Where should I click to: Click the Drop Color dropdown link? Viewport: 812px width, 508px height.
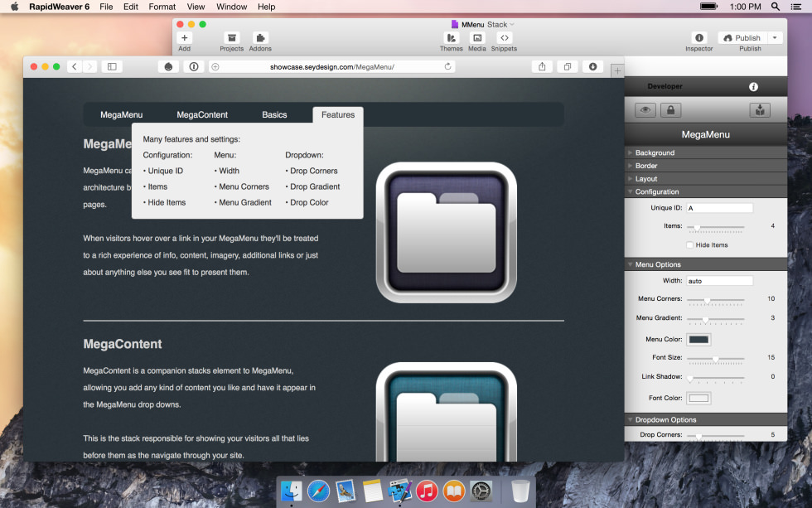point(309,202)
